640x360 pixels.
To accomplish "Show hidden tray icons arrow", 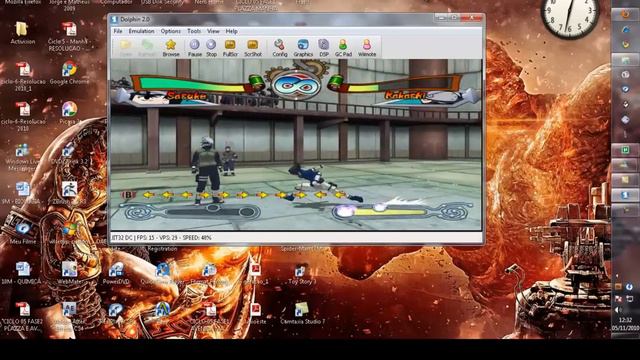I will (x=617, y=276).
